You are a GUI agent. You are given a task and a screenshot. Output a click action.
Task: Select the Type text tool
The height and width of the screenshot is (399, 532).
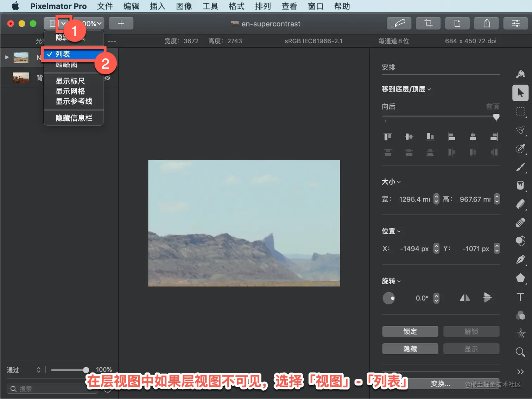[520, 297]
